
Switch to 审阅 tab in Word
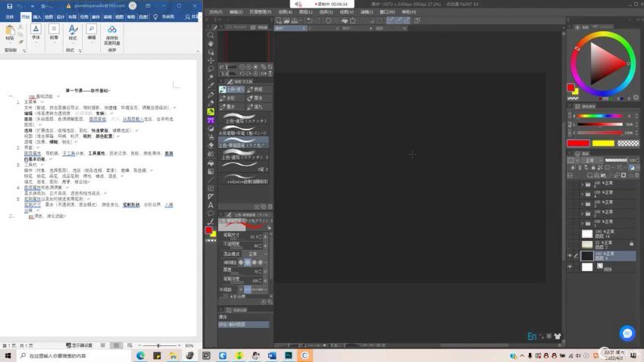(x=108, y=17)
